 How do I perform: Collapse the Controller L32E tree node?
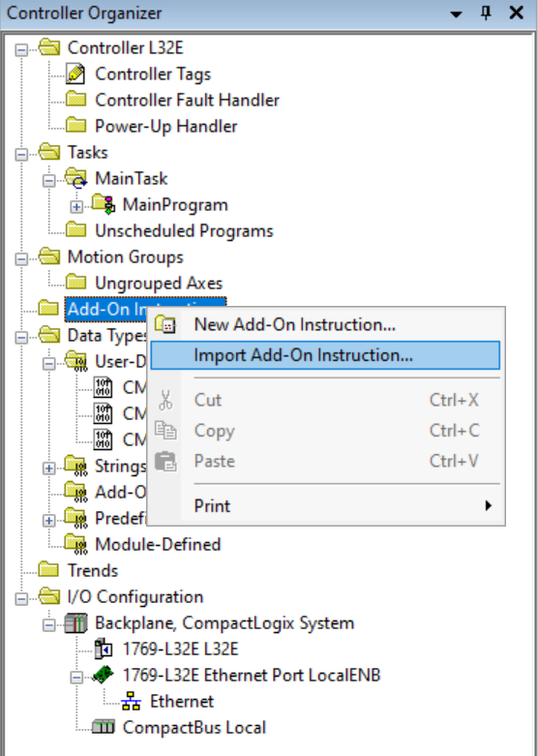pos(21,50)
